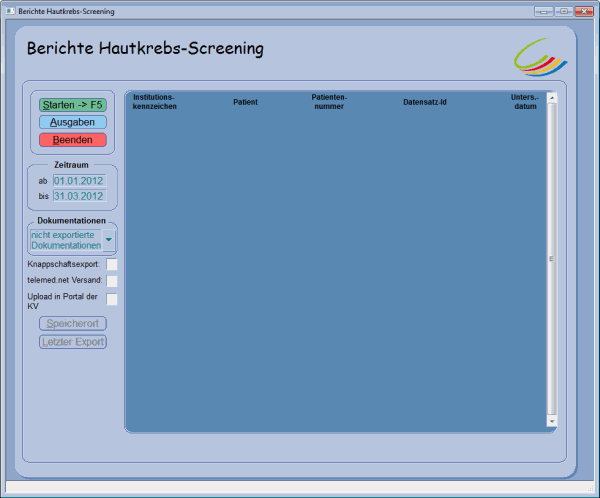
Task: Click the scroll up arrow in the table
Action: tap(552, 99)
